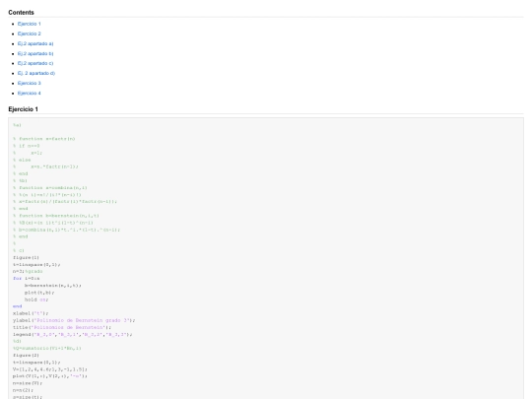Click the 'figure(2)' code line

pyautogui.click(x=27, y=356)
